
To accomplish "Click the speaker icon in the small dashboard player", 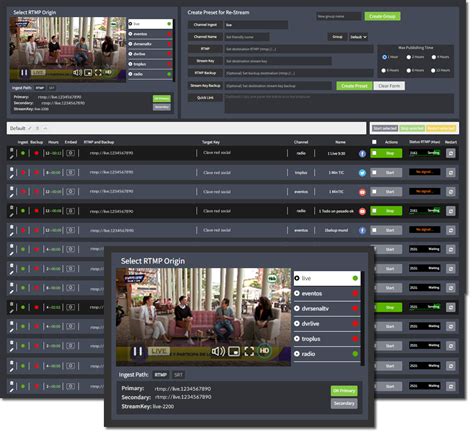I will [x=77, y=72].
